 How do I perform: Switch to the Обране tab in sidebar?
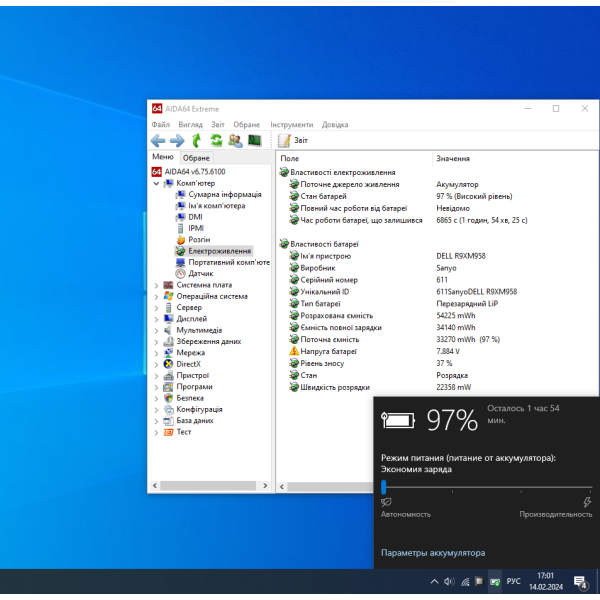point(196,158)
